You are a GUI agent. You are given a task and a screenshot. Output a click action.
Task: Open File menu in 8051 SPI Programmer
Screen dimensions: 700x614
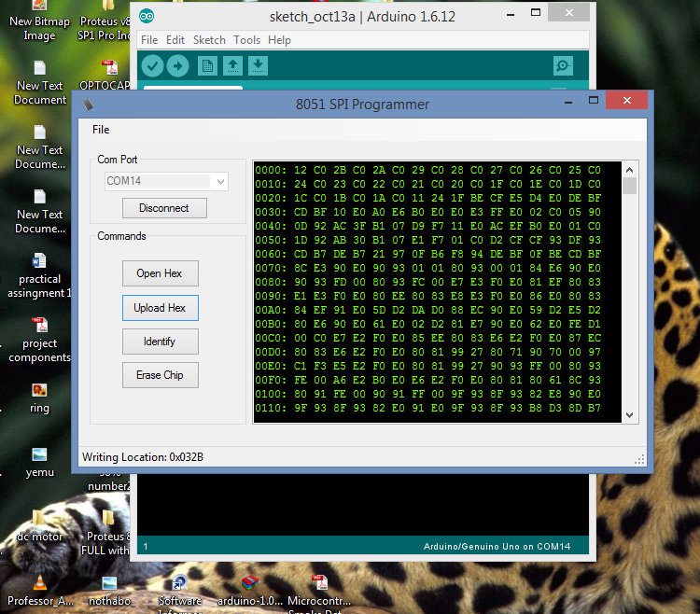point(101,130)
